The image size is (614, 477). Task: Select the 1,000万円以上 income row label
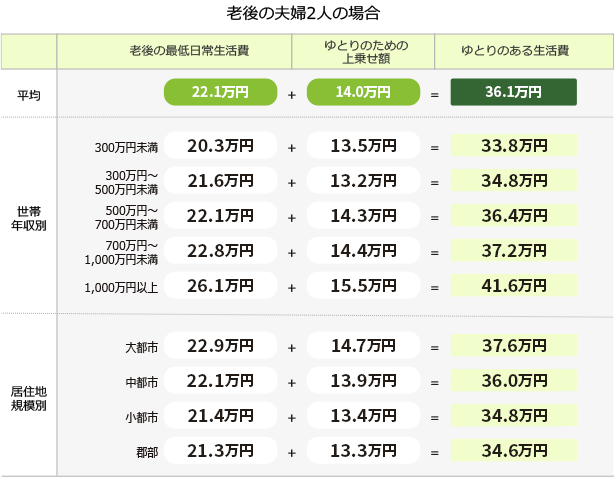[121, 288]
